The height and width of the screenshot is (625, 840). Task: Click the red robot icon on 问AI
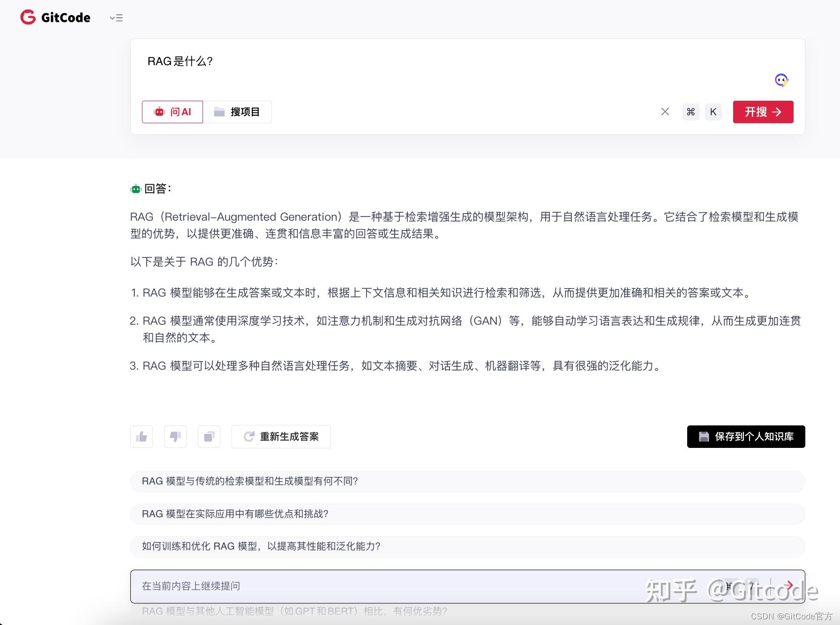point(159,112)
